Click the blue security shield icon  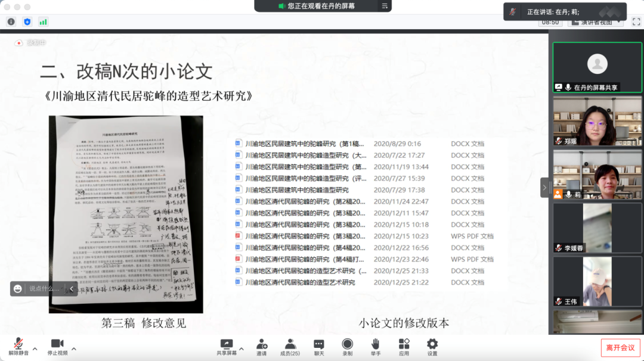pyautogui.click(x=27, y=21)
